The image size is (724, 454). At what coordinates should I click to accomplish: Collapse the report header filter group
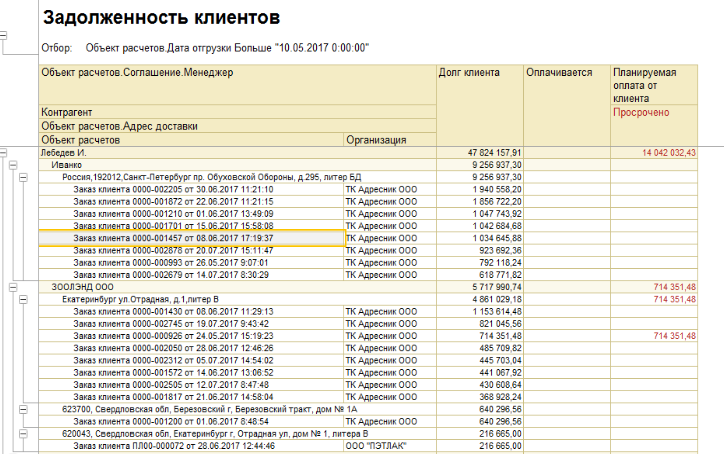(x=4, y=37)
